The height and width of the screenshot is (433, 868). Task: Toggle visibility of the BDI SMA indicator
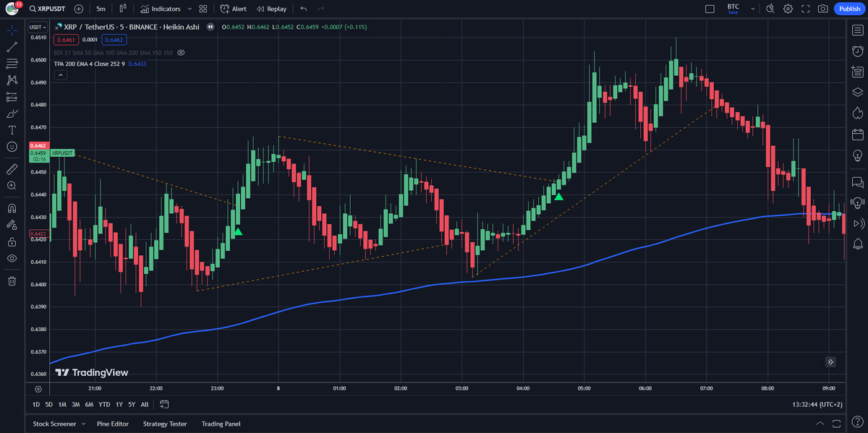[182, 53]
